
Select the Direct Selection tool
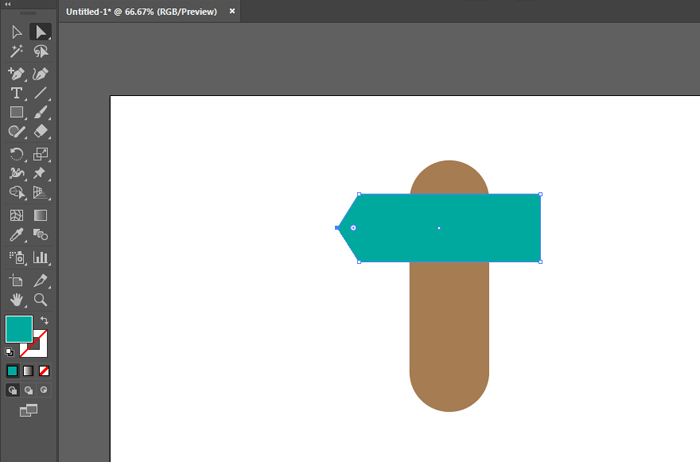point(41,32)
